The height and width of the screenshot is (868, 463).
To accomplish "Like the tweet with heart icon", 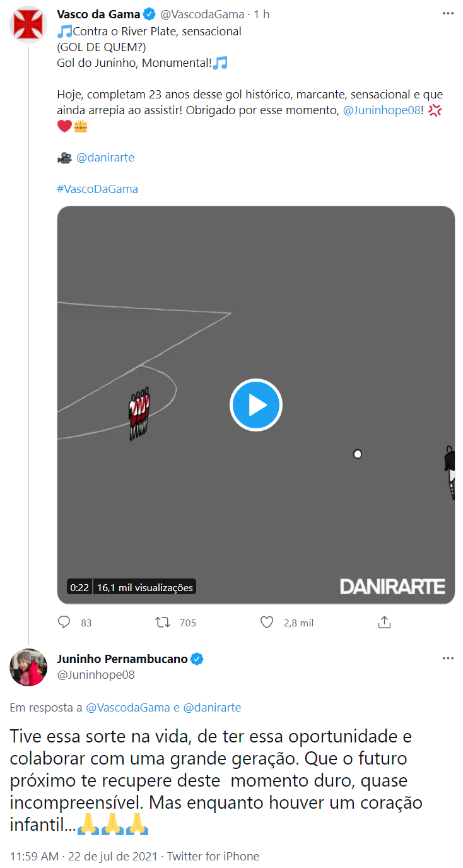I will click(267, 623).
